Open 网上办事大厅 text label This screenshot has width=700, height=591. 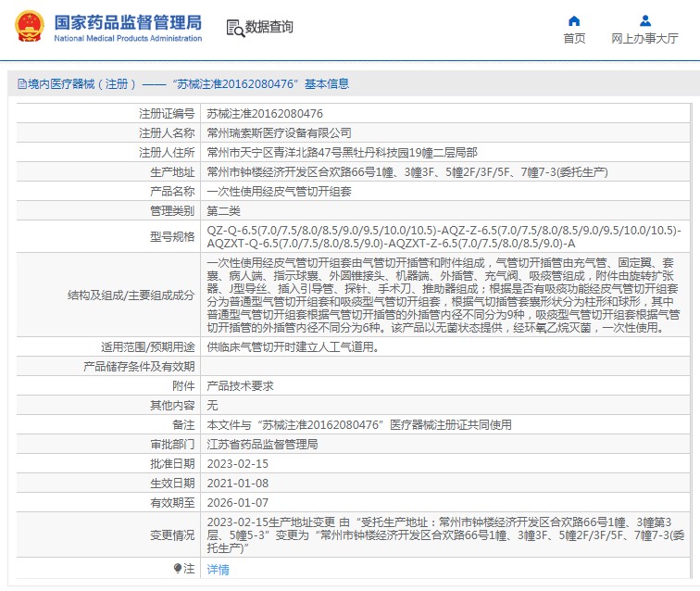644,39
